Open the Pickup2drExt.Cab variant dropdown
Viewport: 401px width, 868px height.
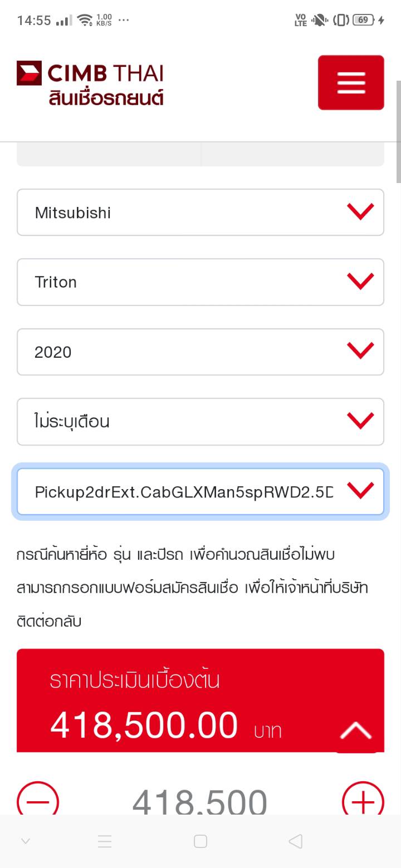(200, 492)
